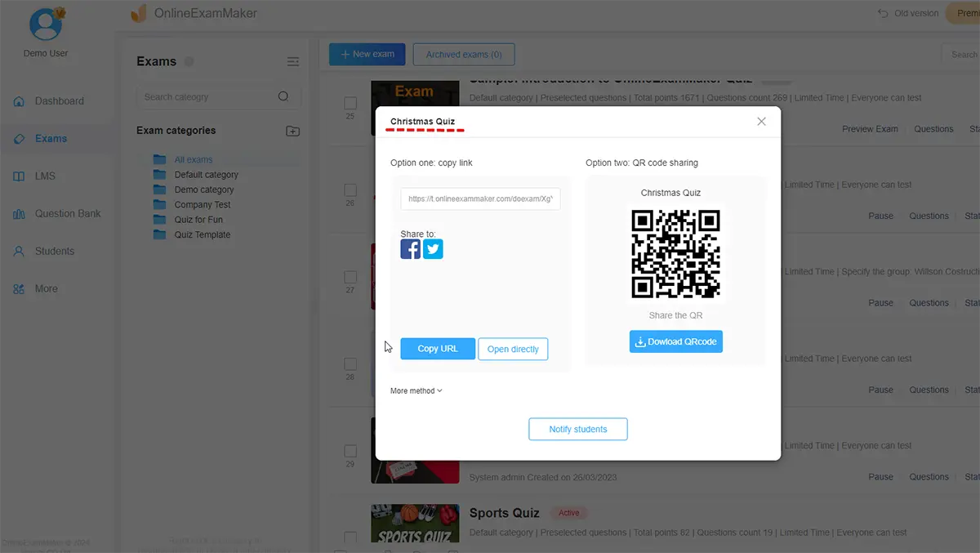980x553 pixels.
Task: Click the add category folder icon
Action: (x=292, y=131)
